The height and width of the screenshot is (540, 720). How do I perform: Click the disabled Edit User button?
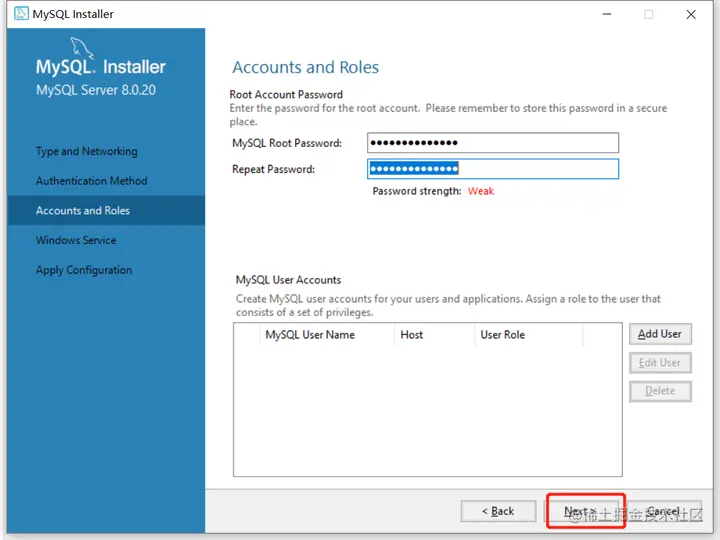click(660, 363)
